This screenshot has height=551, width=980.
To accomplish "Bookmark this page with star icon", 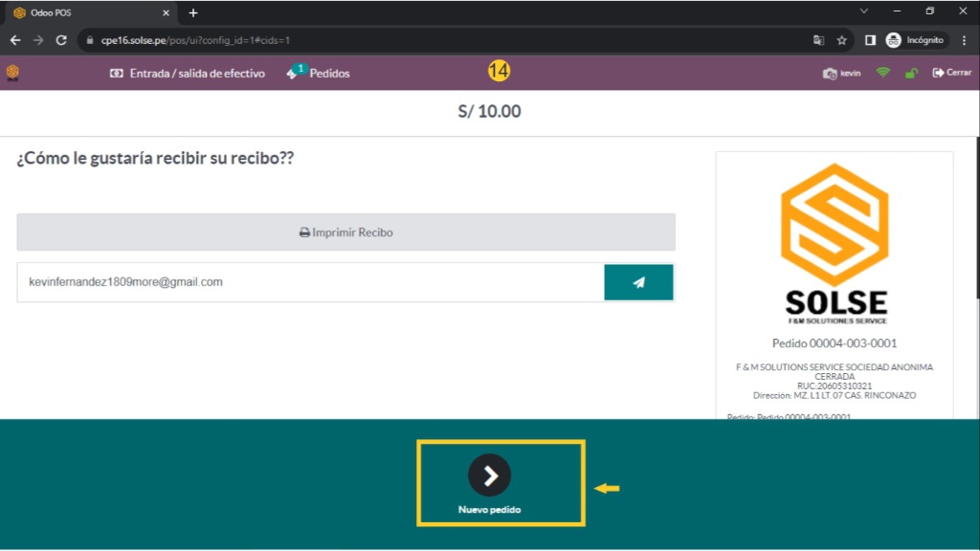I will click(842, 40).
